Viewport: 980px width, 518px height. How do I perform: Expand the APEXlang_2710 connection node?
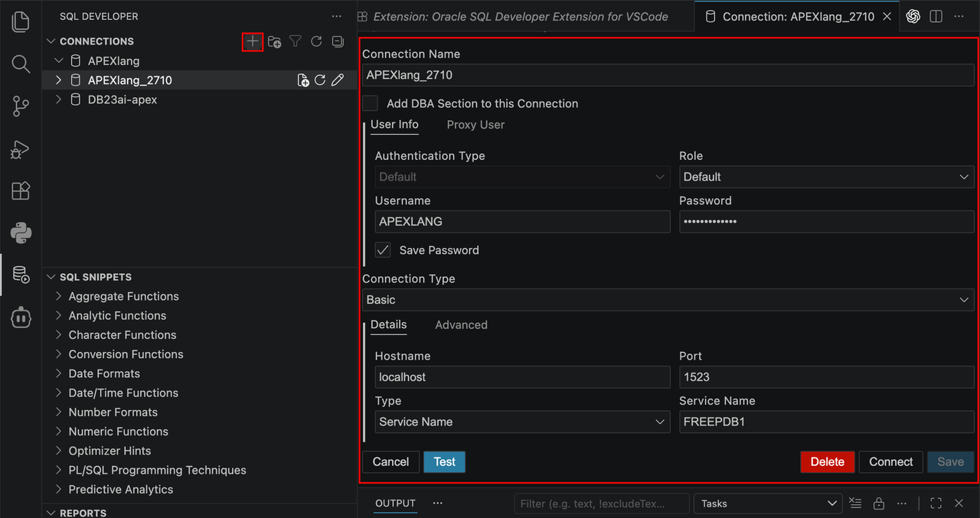pyautogui.click(x=59, y=80)
